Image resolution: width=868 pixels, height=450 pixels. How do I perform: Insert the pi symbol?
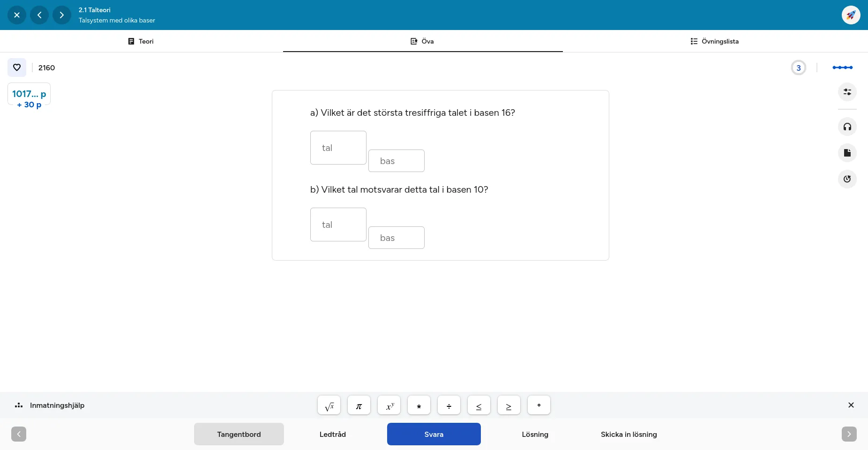coord(359,405)
